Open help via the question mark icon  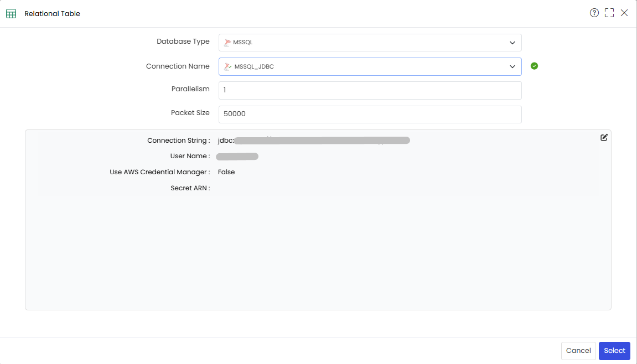pyautogui.click(x=594, y=13)
